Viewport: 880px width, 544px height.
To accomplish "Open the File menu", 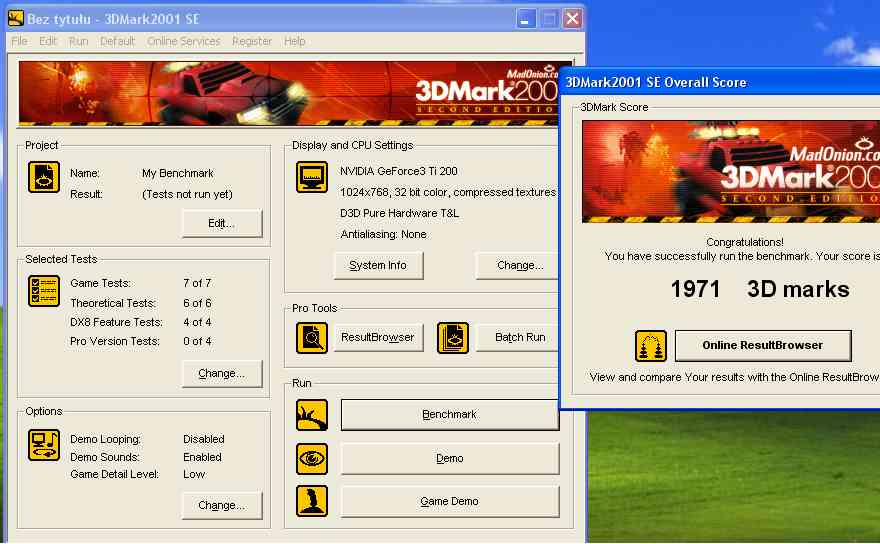I will coord(19,41).
